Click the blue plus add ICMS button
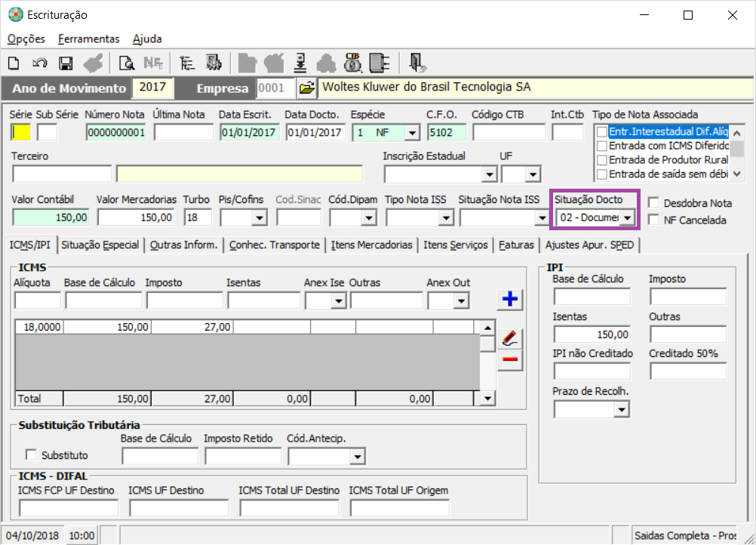The height and width of the screenshot is (545, 756). [x=510, y=299]
